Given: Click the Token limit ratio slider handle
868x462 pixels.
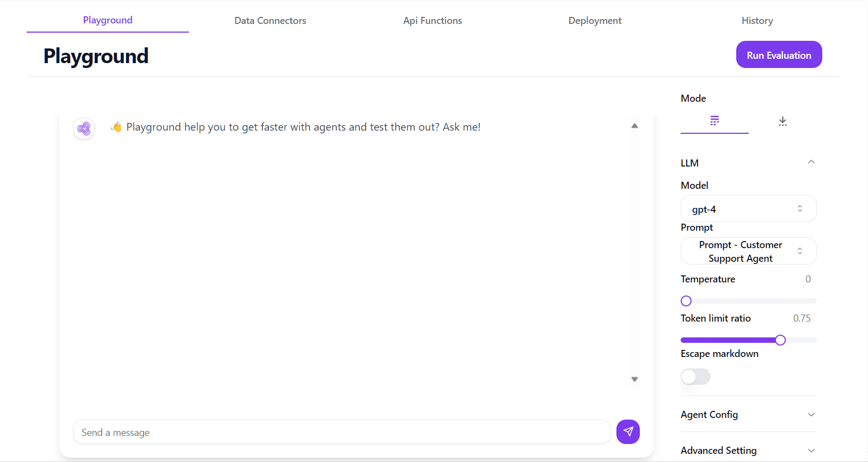Looking at the screenshot, I should coord(780,340).
